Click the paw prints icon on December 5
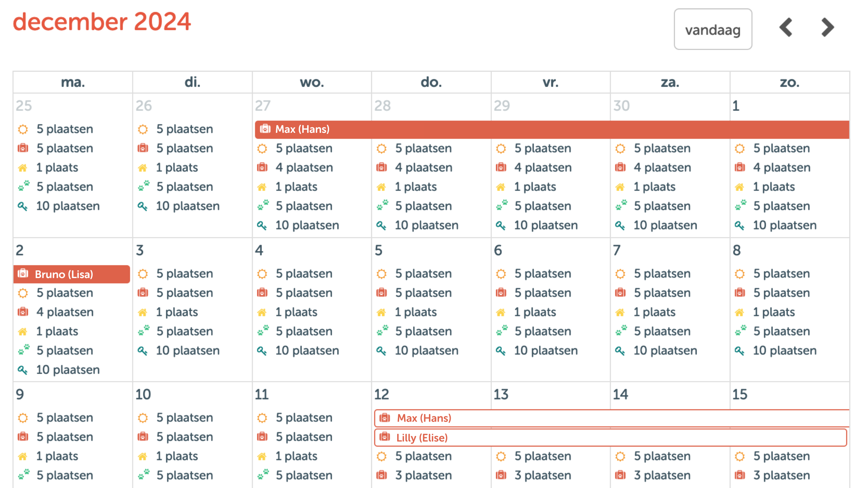 [x=382, y=331]
